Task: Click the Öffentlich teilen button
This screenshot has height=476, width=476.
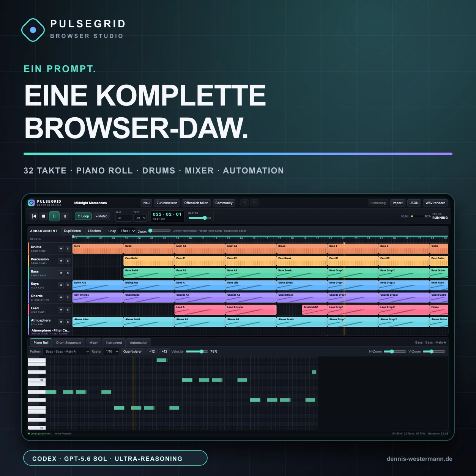Action: [x=196, y=203]
